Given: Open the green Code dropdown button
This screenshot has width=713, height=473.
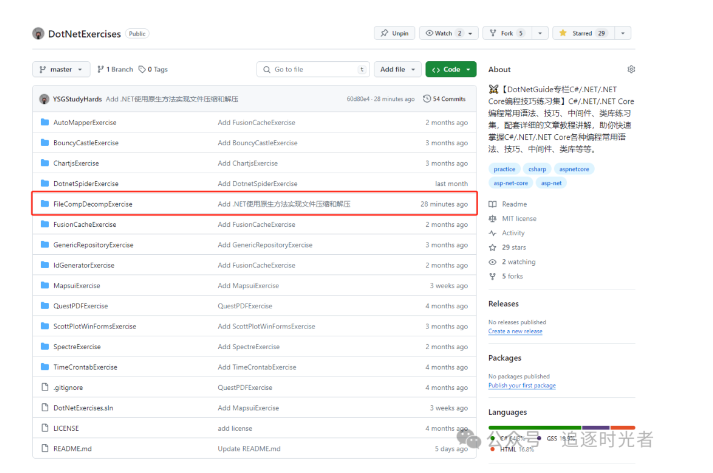Looking at the screenshot, I should click(451, 70).
